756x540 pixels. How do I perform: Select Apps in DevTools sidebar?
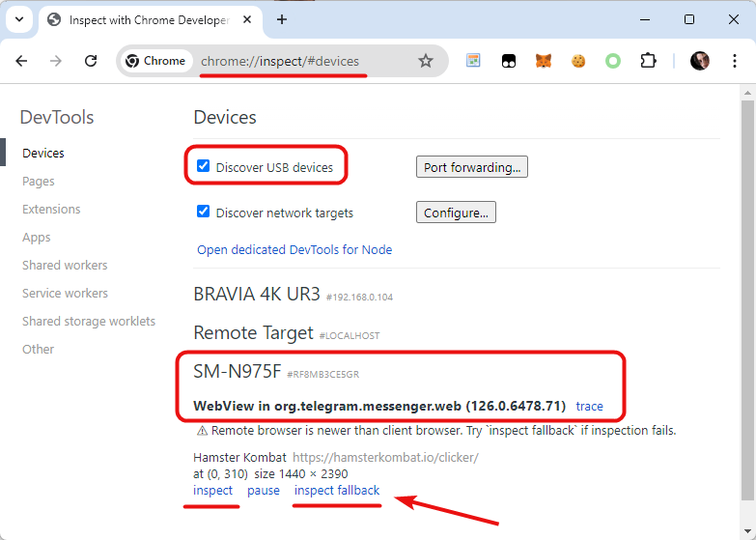(36, 238)
